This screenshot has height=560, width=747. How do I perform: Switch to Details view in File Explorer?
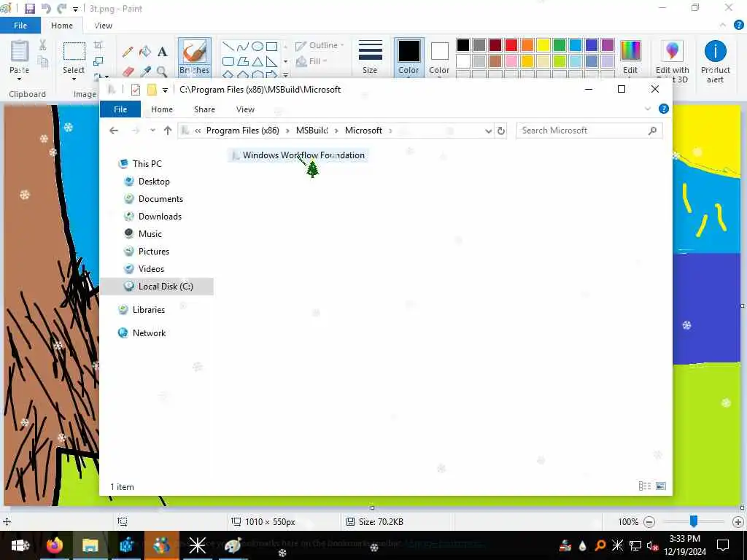[645, 486]
